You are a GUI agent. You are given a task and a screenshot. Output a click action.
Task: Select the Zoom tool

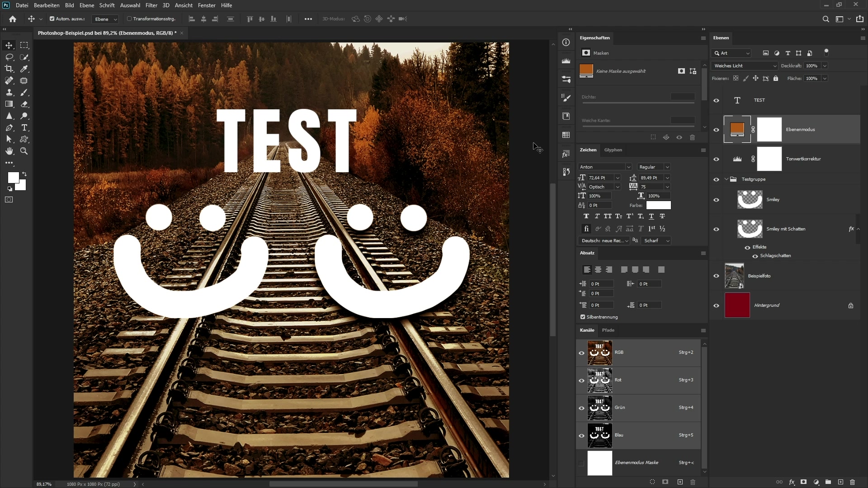[24, 151]
